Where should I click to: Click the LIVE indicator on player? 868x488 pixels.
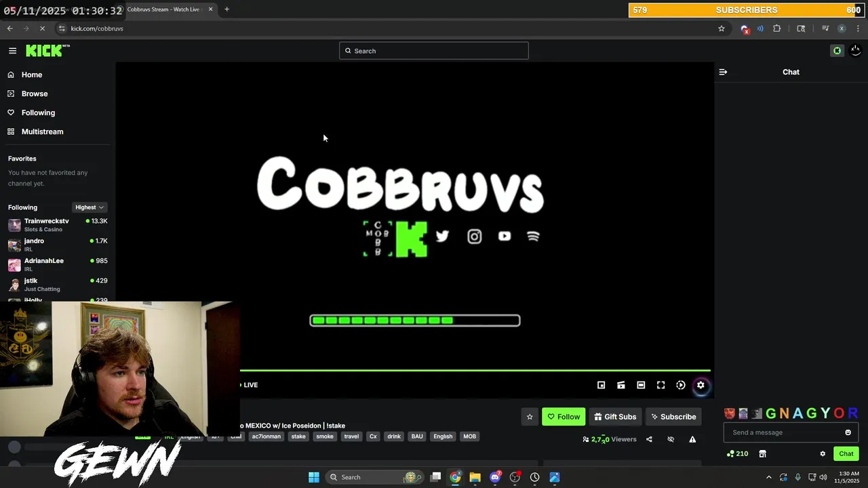tap(249, 385)
